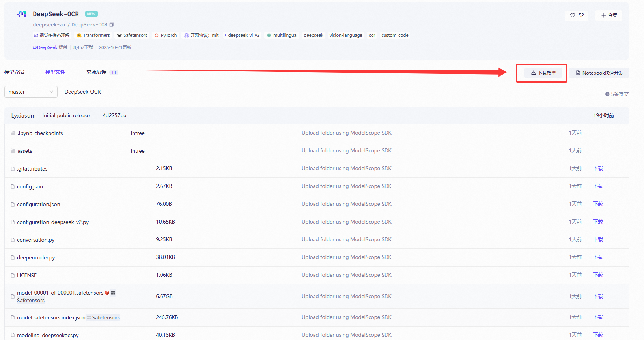The height and width of the screenshot is (340, 644).
Task: Click the Transformers tag
Action: pyautogui.click(x=93, y=35)
